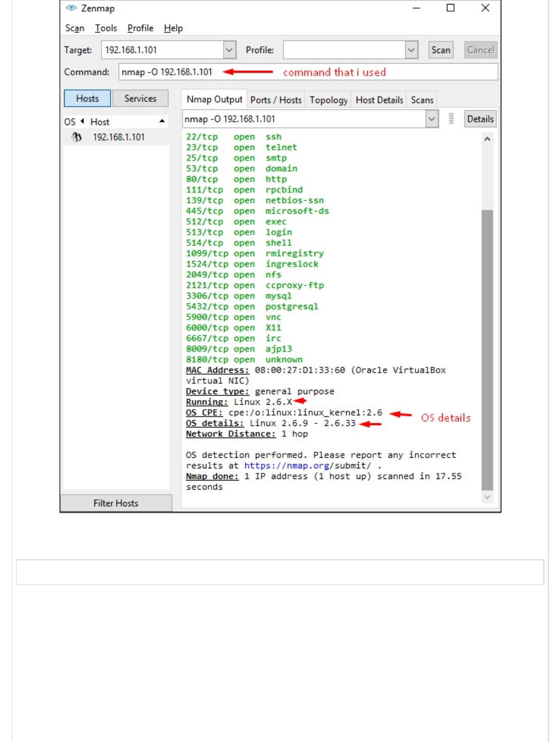Viewport: 560px width, 742px height.
Task: Click the Target input field
Action: 162,50
